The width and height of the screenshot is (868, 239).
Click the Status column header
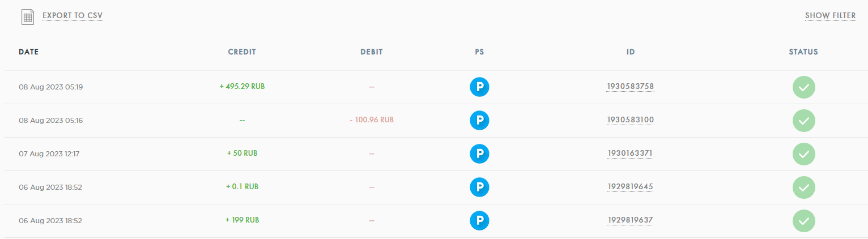coord(803,52)
